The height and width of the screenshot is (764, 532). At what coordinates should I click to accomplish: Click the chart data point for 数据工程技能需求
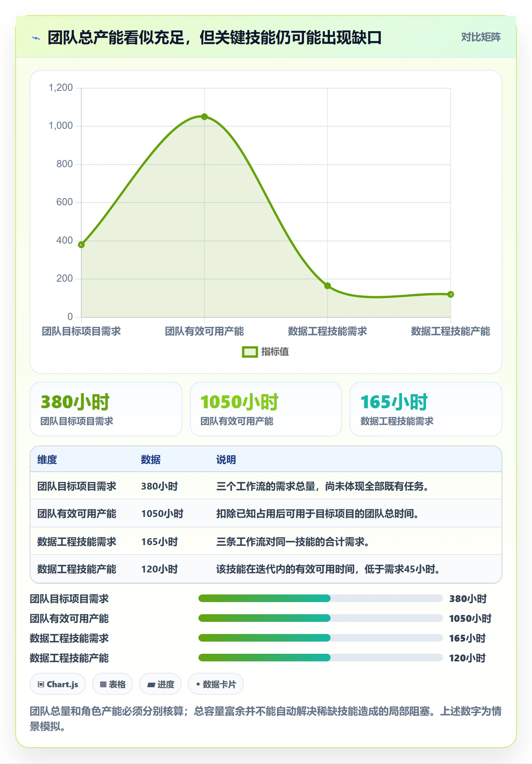point(328,285)
